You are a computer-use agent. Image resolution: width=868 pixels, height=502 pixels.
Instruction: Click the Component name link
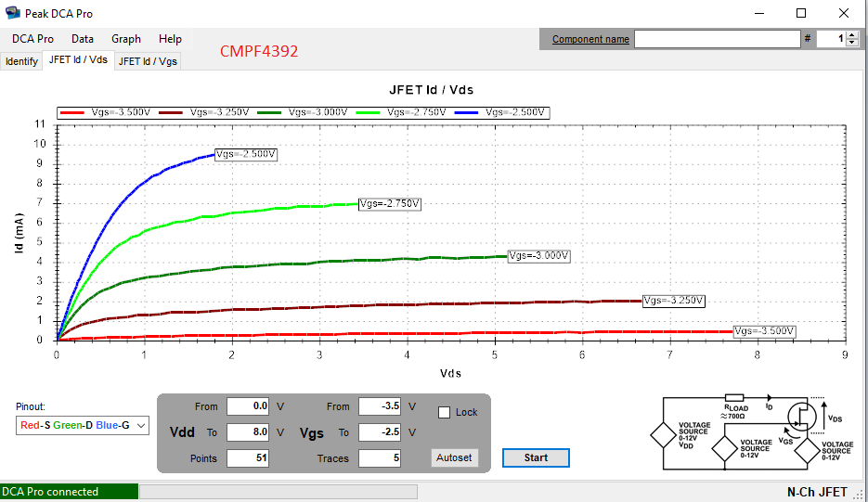click(590, 39)
